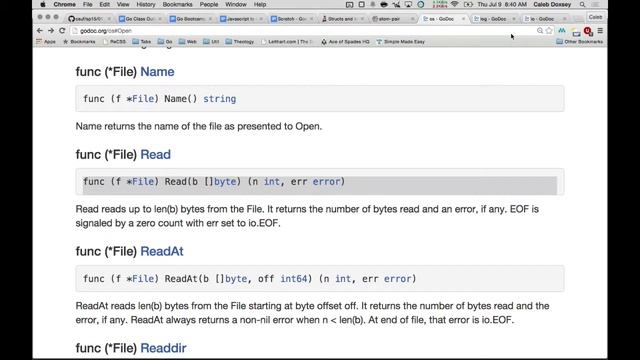Screen dimensions: 640x360
Task: Go back with the browser back arrow
Action: pyautogui.click(x=40, y=31)
